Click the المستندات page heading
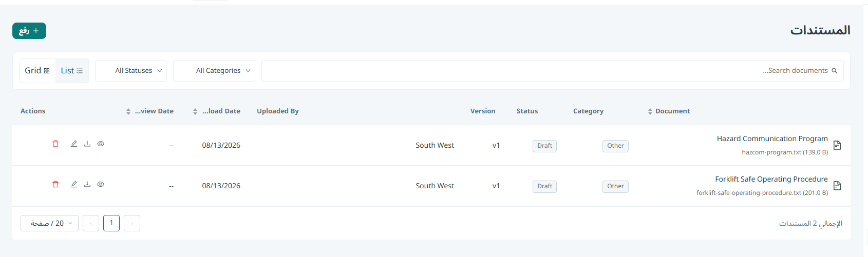868x257 pixels. click(x=820, y=30)
